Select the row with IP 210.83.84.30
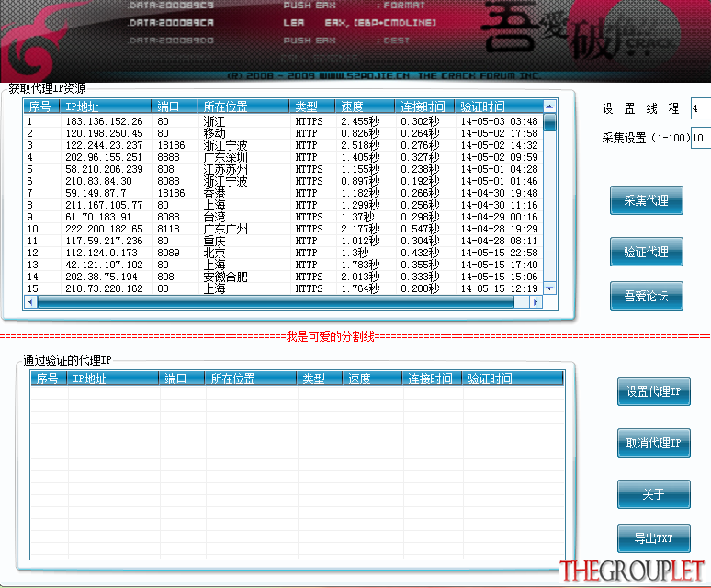Screen dimensions: 711x588 click(284, 181)
